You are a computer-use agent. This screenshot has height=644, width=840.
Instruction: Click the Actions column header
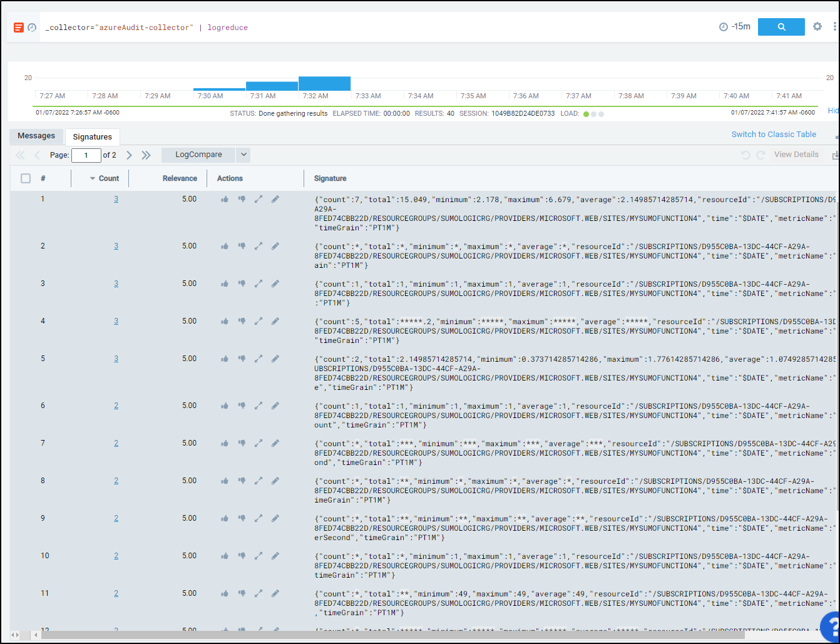coord(230,178)
